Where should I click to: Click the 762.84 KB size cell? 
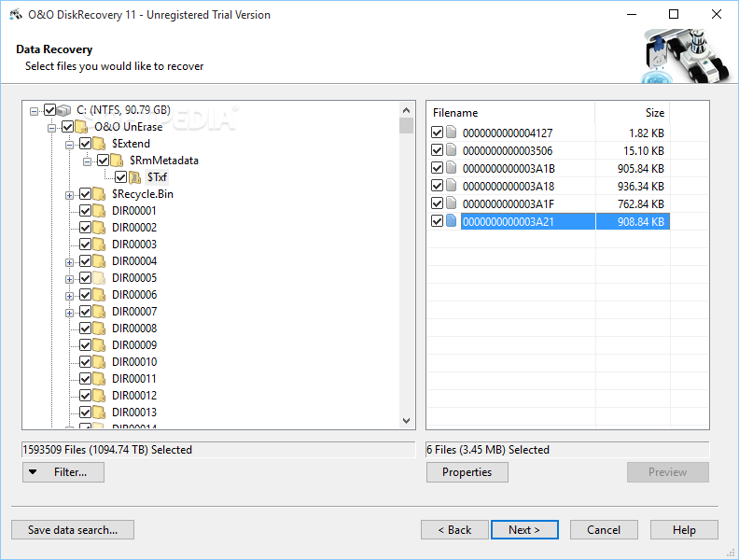633,204
